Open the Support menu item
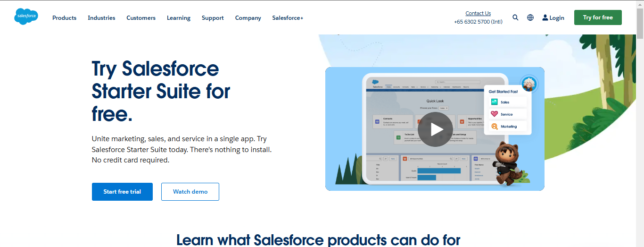This screenshot has width=644, height=247. tap(213, 18)
